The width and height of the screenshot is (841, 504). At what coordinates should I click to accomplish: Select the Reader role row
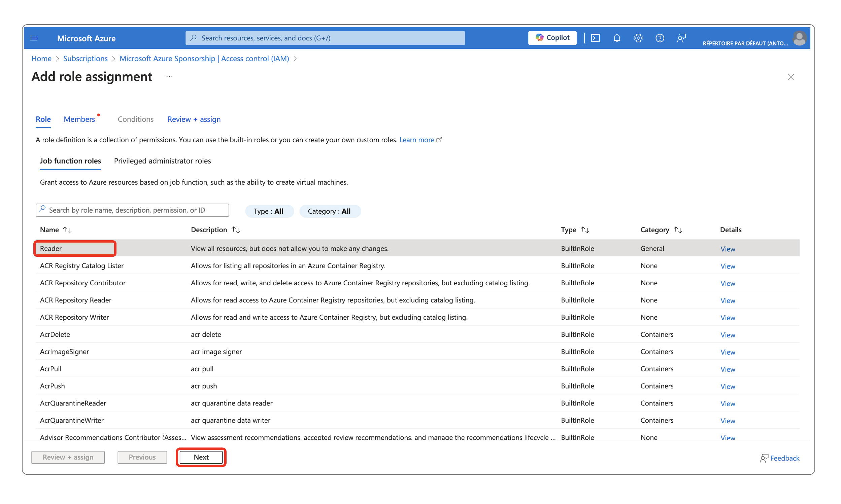417,248
